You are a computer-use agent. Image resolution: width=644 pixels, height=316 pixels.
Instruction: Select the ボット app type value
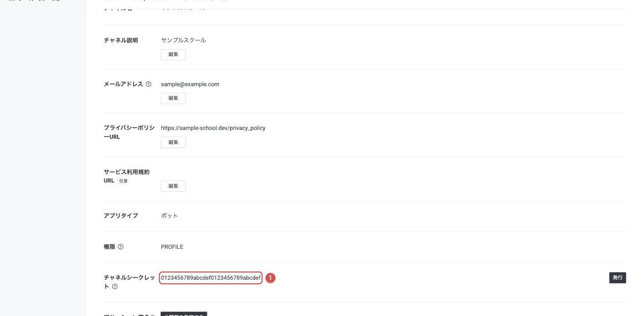click(169, 216)
